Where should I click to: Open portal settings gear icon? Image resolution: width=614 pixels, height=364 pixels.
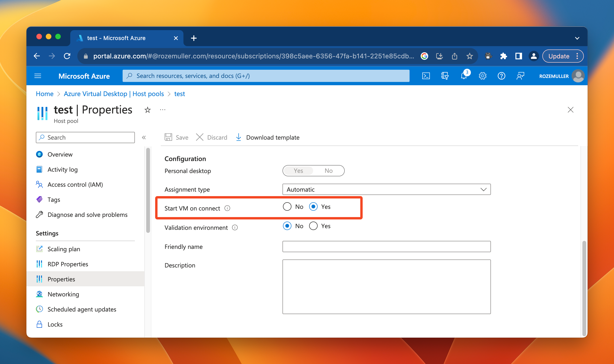tap(482, 76)
